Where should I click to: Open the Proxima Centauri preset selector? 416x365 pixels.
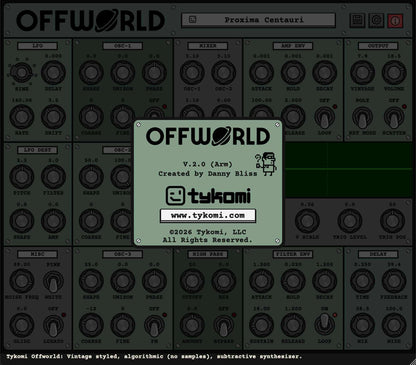pos(258,20)
